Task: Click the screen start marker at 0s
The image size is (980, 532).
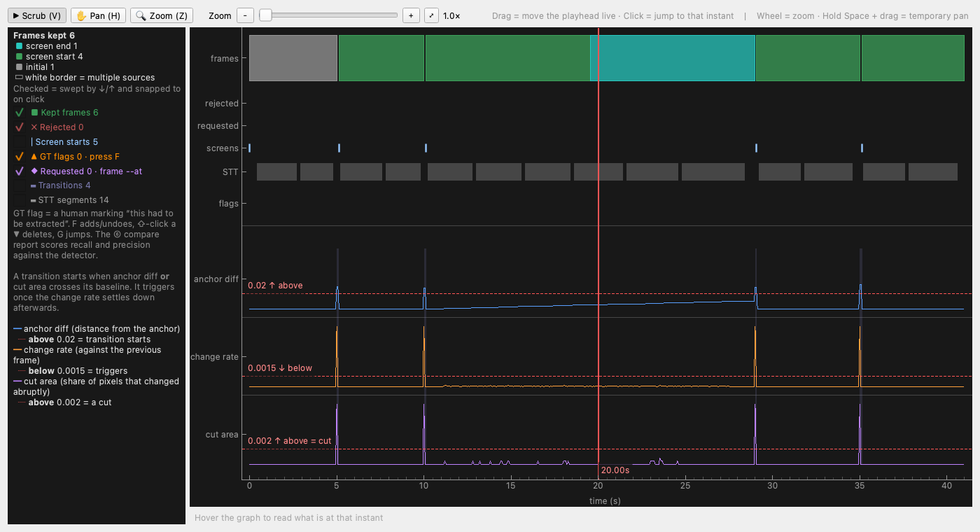Action: [x=250, y=148]
